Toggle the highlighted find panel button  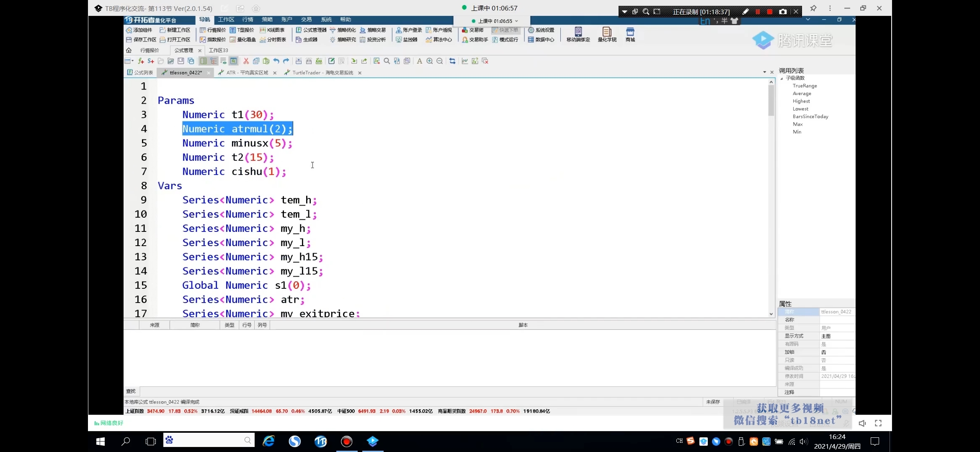click(x=233, y=61)
